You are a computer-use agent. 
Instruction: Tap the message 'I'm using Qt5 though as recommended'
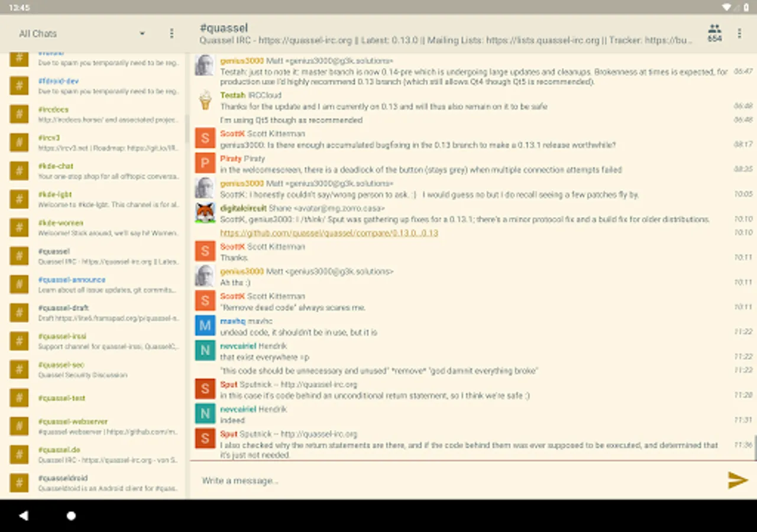coord(291,120)
